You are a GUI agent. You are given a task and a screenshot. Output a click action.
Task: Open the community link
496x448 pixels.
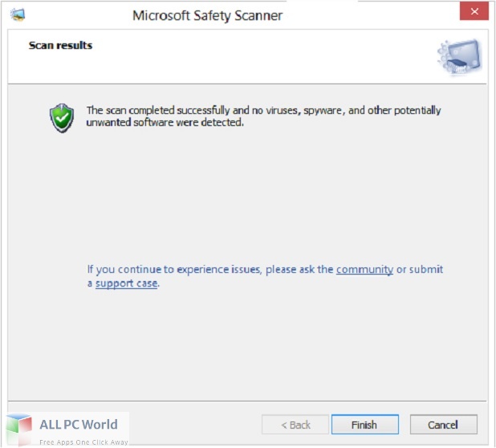coord(364,269)
